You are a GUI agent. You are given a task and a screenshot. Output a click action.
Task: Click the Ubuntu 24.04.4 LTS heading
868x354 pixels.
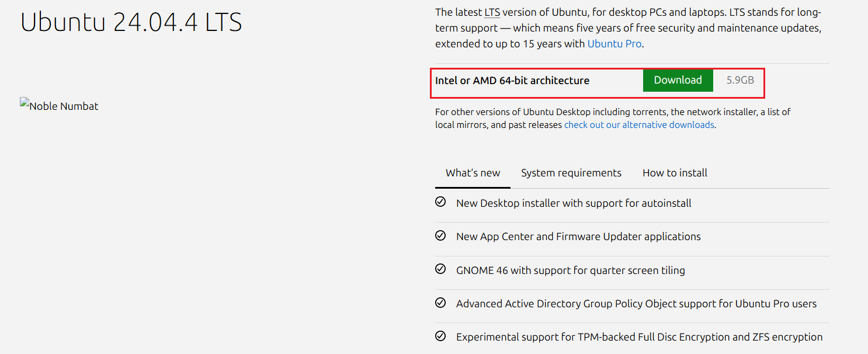tap(131, 22)
